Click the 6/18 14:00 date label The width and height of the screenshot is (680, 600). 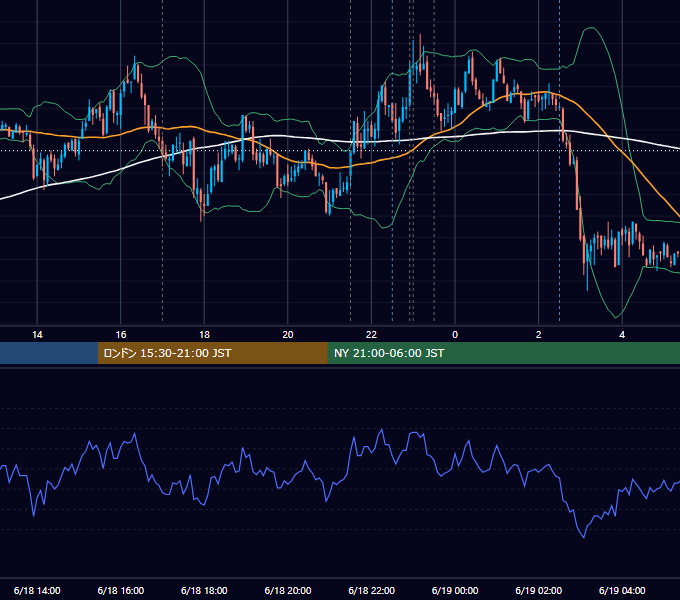(37, 590)
